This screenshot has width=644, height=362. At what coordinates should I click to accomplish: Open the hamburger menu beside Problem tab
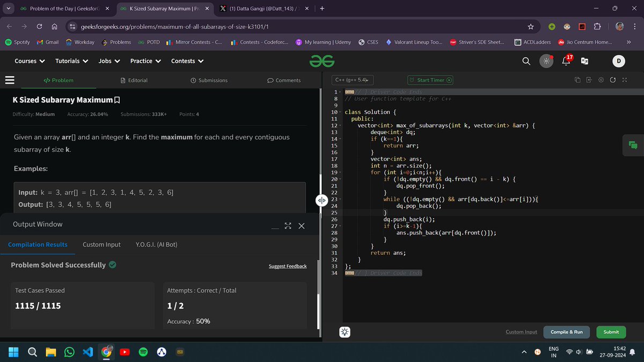pos(9,80)
